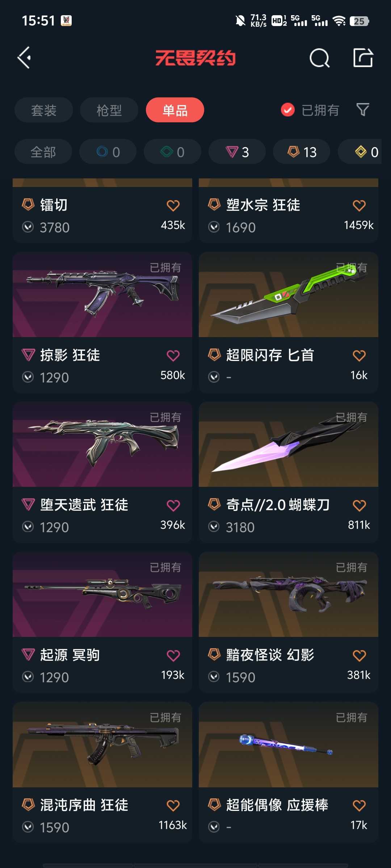Tap heart icon for 超能偶像 应援棒

[359, 805]
